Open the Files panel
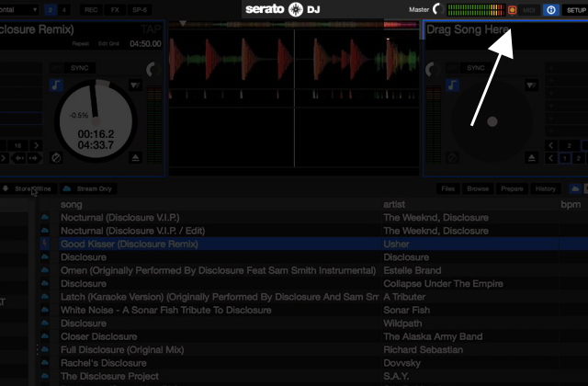This screenshot has width=588, height=386. click(x=448, y=188)
